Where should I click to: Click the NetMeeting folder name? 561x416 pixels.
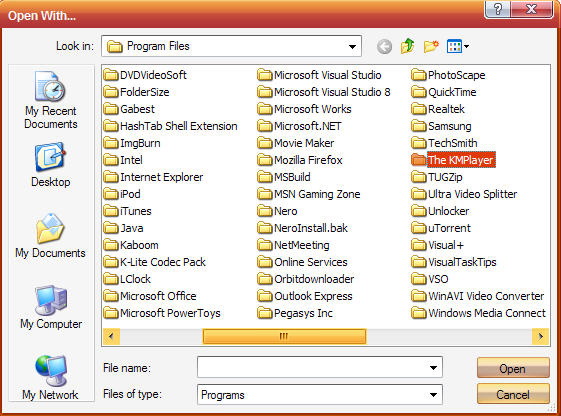click(302, 245)
